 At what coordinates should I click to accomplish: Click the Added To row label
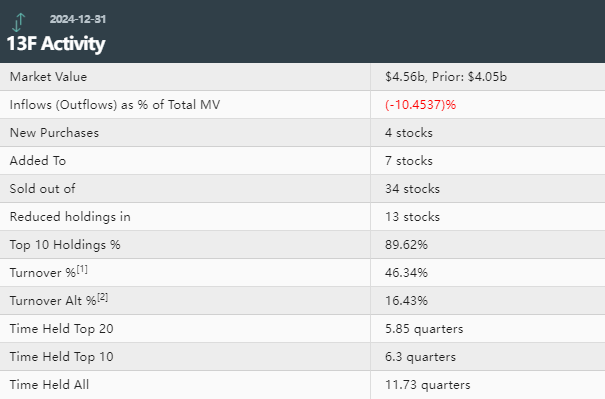38,161
